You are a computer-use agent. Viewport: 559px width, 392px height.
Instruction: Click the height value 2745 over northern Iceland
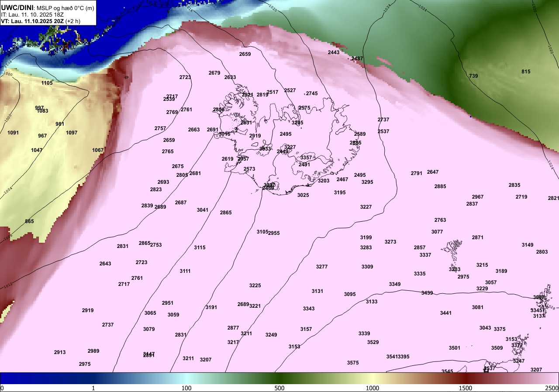312,93
